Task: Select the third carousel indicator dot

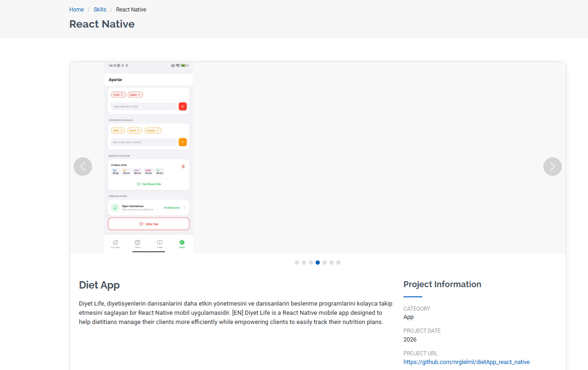Action: [311, 263]
